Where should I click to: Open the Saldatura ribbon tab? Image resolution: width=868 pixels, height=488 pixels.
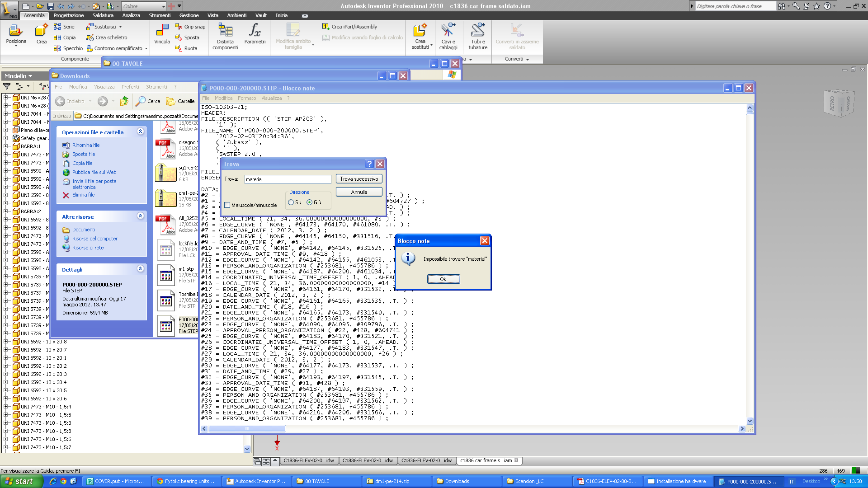103,15
